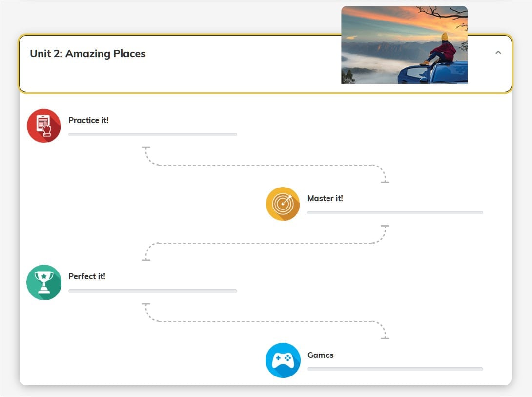This screenshot has height=397, width=532.
Task: Select the Practice it! label
Action: [x=88, y=121]
